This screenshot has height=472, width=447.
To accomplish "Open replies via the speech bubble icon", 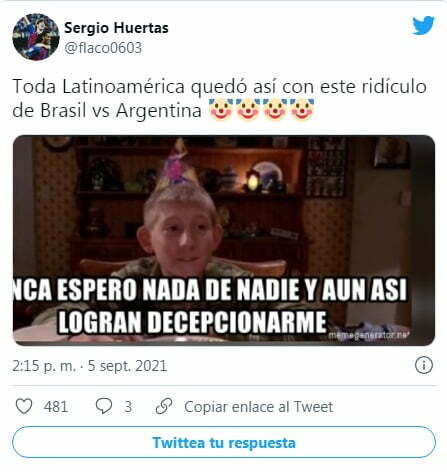I will pyautogui.click(x=104, y=406).
